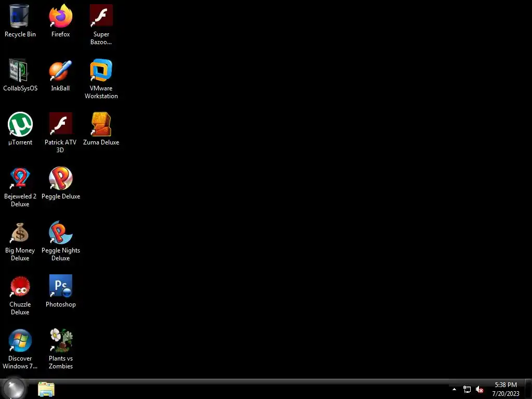Click the network status tray icon
The width and height of the screenshot is (532, 399).
(x=467, y=390)
